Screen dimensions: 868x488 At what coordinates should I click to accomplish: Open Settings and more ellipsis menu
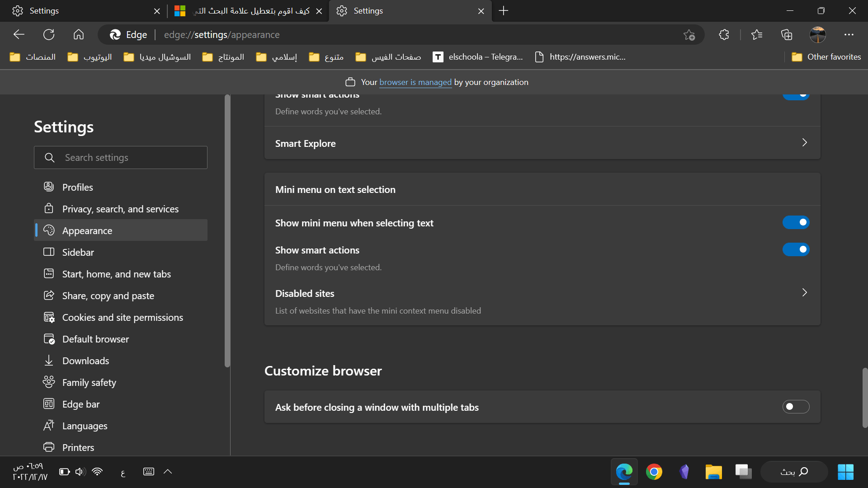coord(849,35)
